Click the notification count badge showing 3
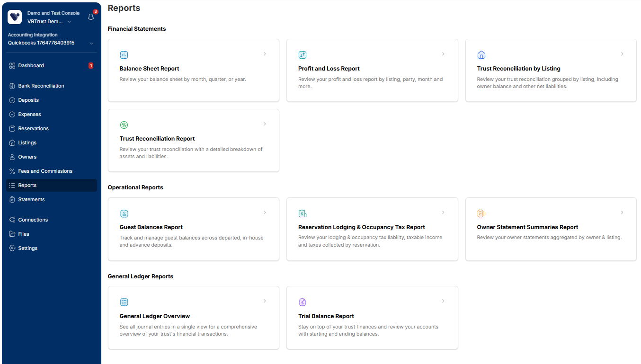 [96, 11]
